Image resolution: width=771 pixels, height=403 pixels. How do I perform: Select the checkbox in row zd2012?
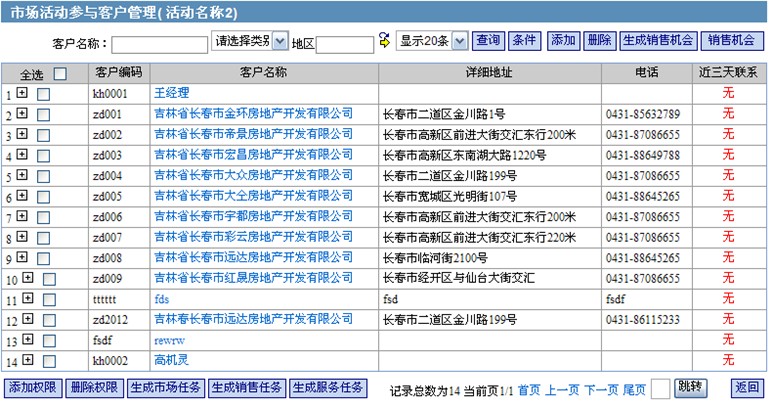[x=49, y=320]
